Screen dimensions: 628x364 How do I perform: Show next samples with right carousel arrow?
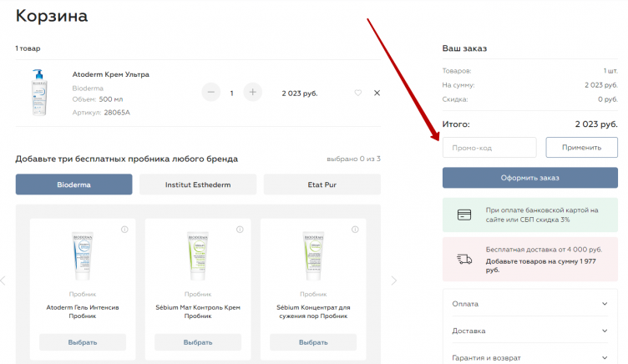click(x=394, y=281)
